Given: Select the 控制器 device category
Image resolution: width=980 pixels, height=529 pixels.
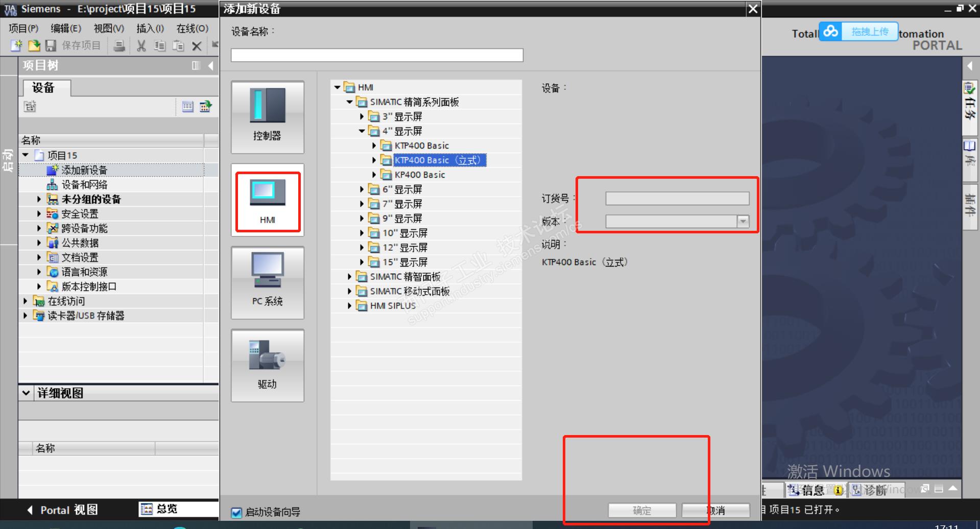Looking at the screenshot, I should tap(268, 117).
